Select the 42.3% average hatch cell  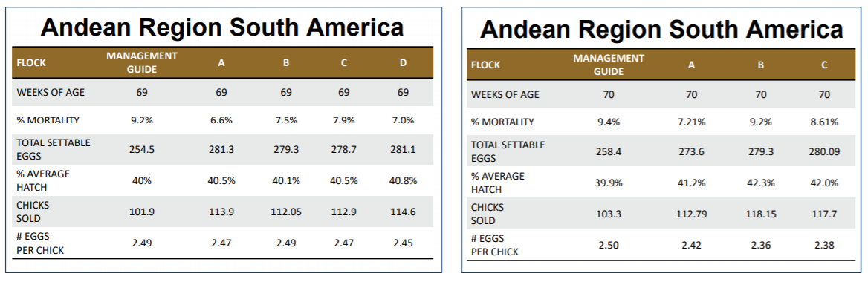(761, 183)
